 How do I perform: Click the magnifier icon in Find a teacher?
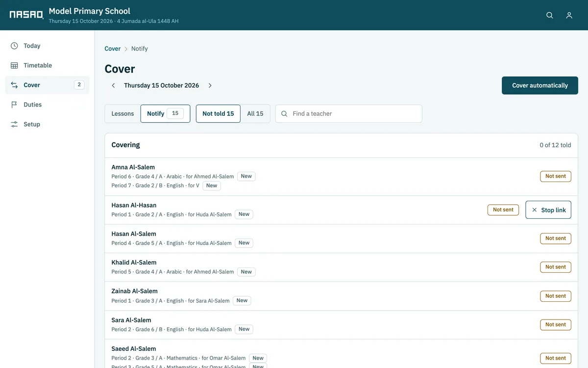pyautogui.click(x=284, y=113)
